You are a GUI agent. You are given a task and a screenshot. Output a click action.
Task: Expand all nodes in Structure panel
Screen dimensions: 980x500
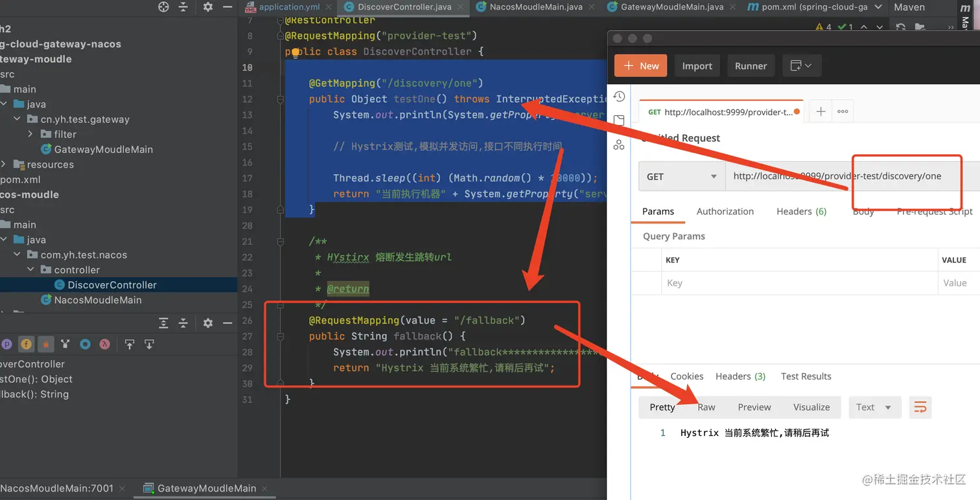163,323
